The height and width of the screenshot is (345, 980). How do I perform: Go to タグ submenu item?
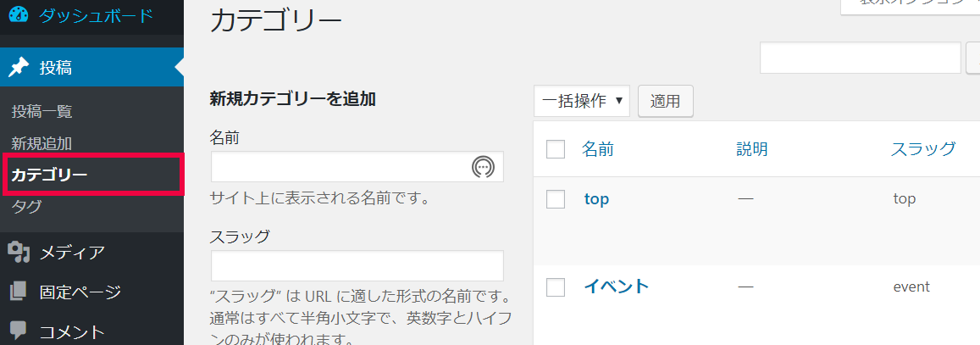coord(27,206)
